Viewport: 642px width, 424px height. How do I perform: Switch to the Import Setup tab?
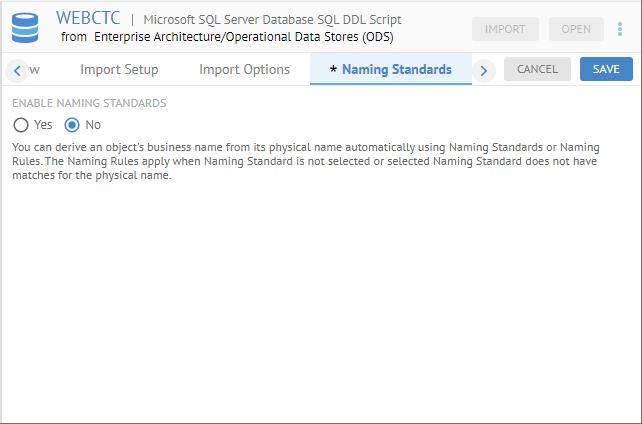pos(119,70)
